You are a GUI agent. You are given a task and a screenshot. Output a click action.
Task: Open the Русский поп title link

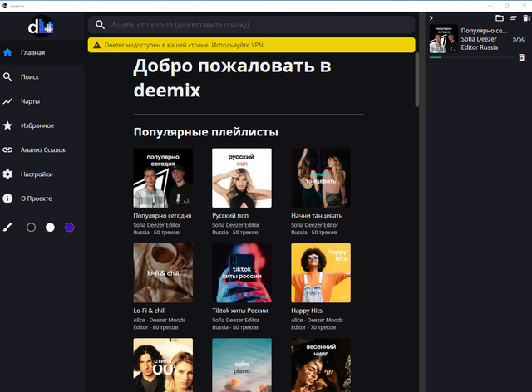pyautogui.click(x=230, y=216)
